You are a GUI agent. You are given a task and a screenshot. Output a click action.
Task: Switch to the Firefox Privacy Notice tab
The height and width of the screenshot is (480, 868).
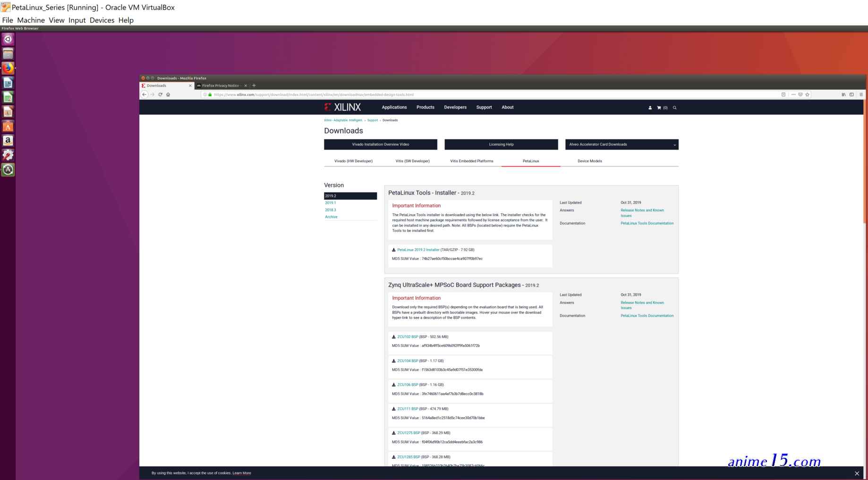[221, 85]
